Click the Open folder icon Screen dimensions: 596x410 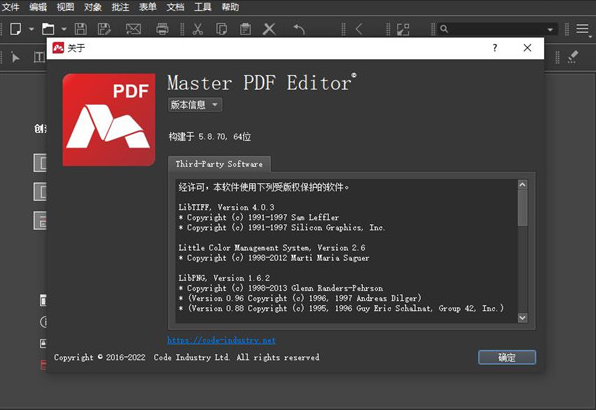[x=48, y=29]
